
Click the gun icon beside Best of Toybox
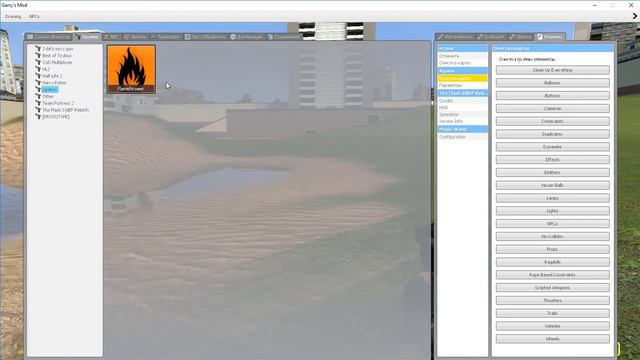38,56
